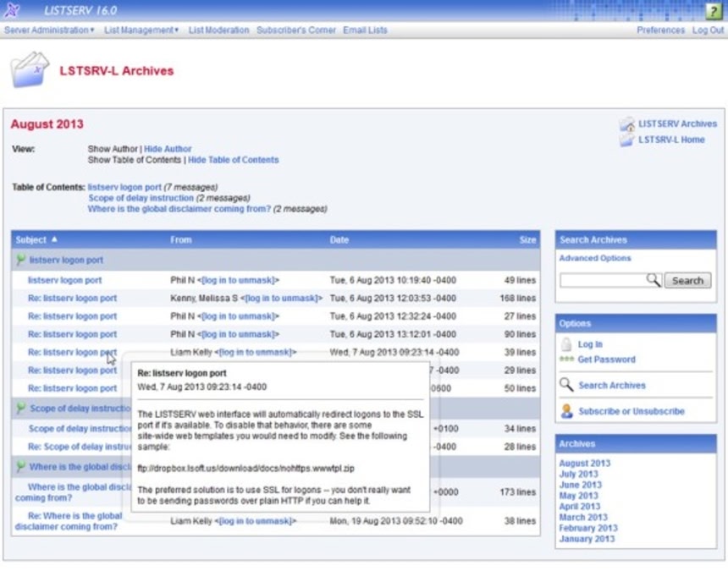The height and width of the screenshot is (582, 728).
Task: Click the Search button
Action: pos(687,280)
